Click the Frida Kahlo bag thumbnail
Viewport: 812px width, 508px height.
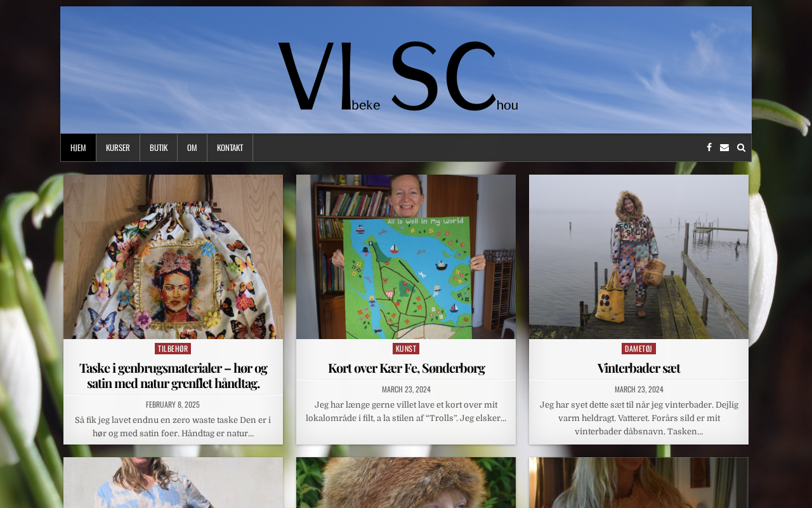click(x=173, y=257)
